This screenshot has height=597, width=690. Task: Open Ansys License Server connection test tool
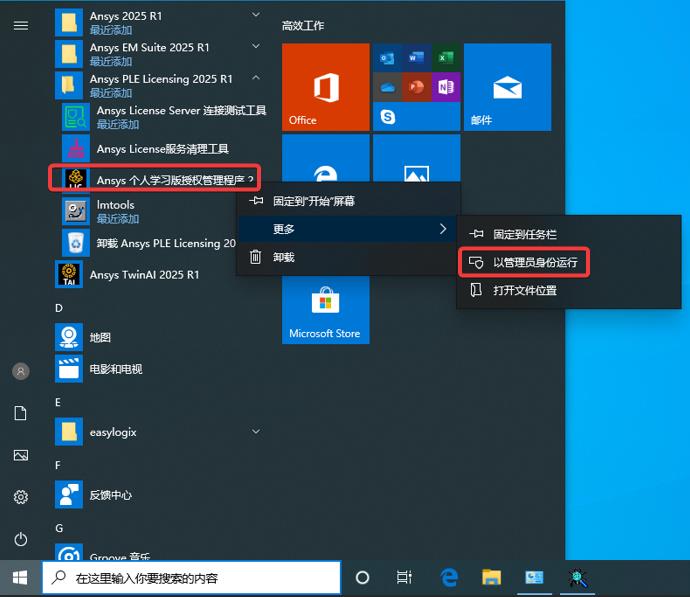click(164, 117)
